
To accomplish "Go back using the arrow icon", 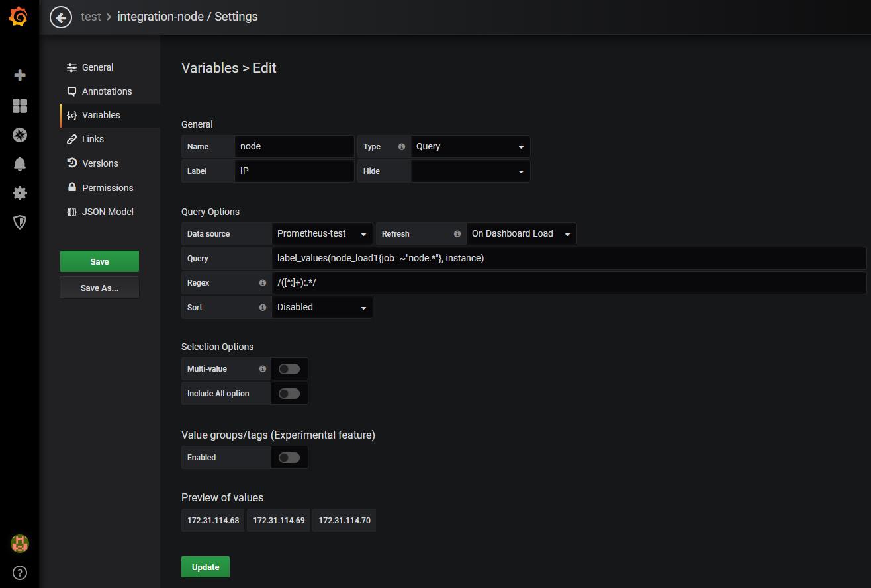I will tap(61, 17).
